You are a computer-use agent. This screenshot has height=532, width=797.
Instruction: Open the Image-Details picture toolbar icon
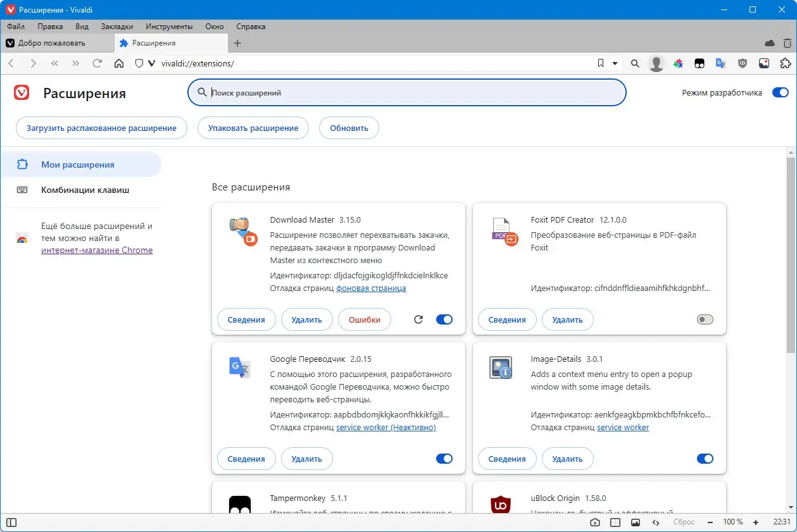tap(764, 63)
